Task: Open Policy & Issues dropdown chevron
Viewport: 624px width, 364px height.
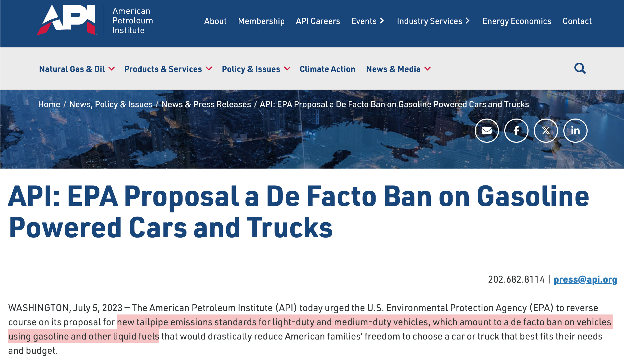Action: pos(287,69)
